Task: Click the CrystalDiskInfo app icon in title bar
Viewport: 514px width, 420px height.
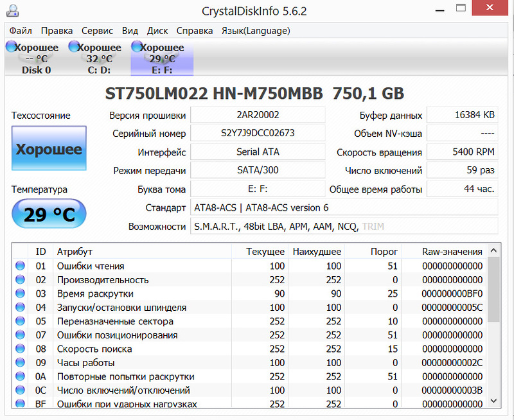Action: (12, 11)
